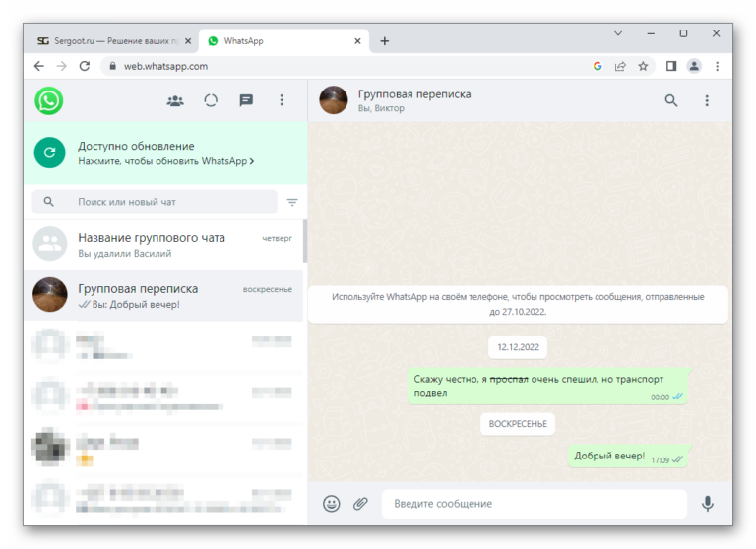Click the 'Доступно обновление' heading
This screenshot has width=756, height=549.
click(x=136, y=146)
